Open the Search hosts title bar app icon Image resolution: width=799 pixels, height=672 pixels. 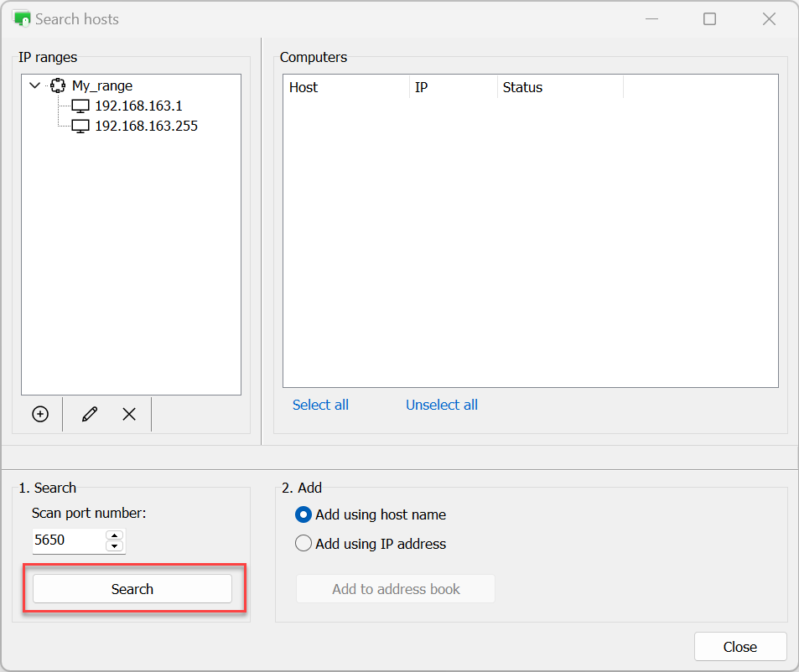22,18
